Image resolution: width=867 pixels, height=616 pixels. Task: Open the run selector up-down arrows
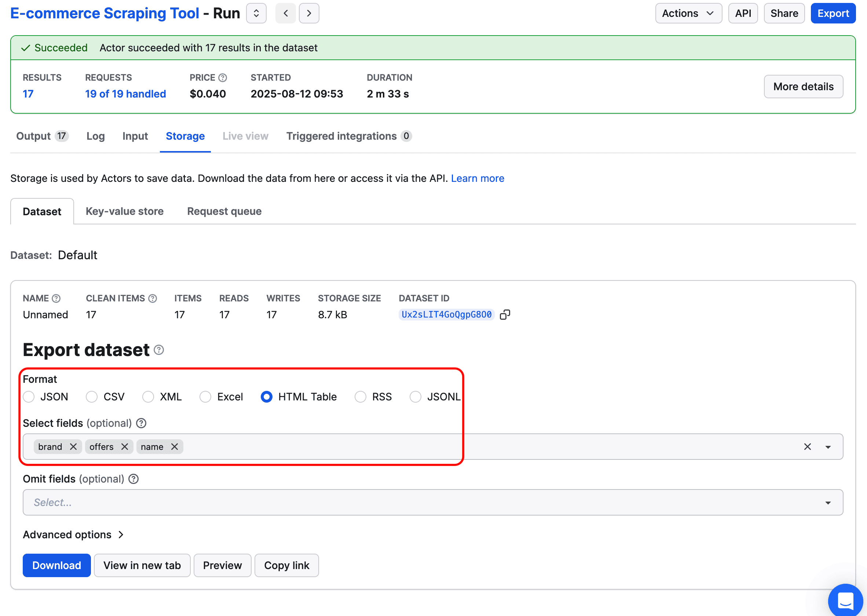coord(256,13)
